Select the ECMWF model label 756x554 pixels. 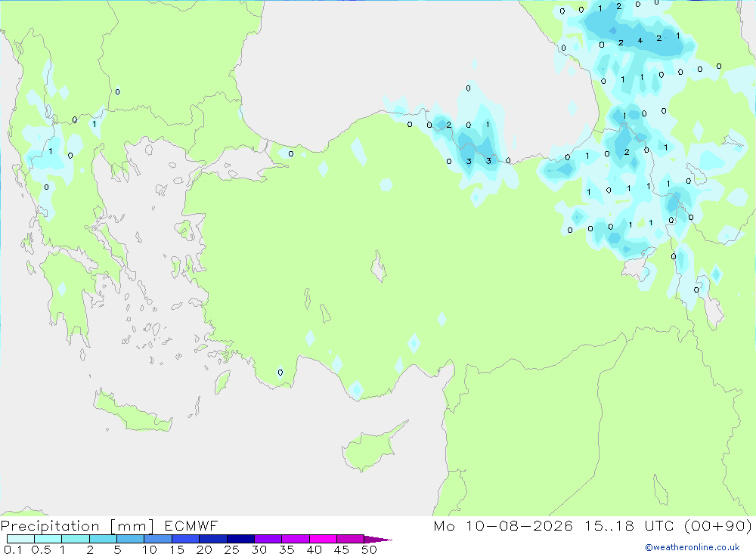pos(191,525)
